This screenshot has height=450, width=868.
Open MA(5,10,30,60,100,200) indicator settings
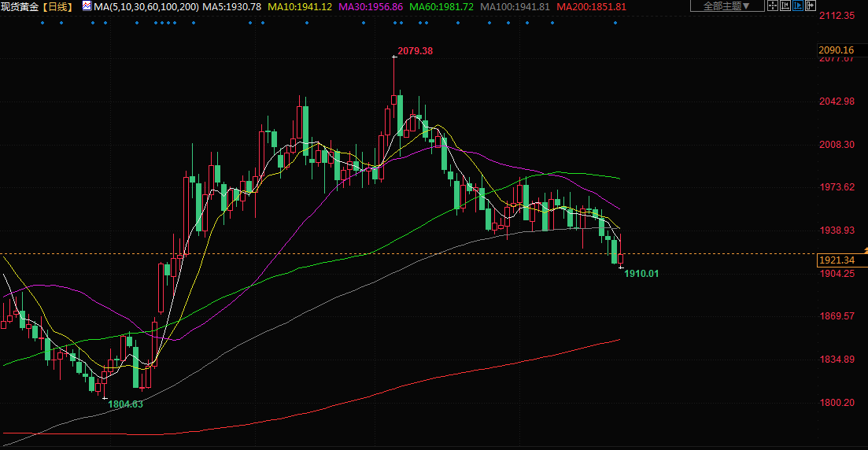[x=146, y=6]
